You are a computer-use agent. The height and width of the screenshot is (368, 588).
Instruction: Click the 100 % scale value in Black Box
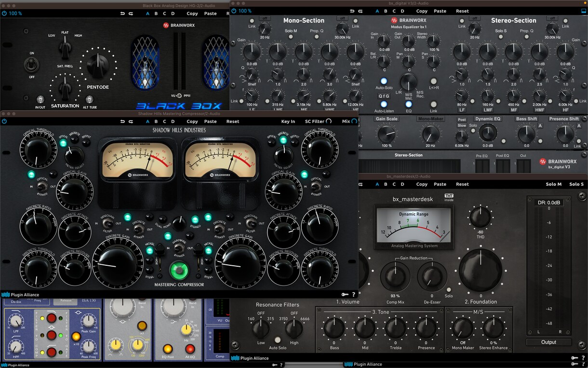point(15,14)
